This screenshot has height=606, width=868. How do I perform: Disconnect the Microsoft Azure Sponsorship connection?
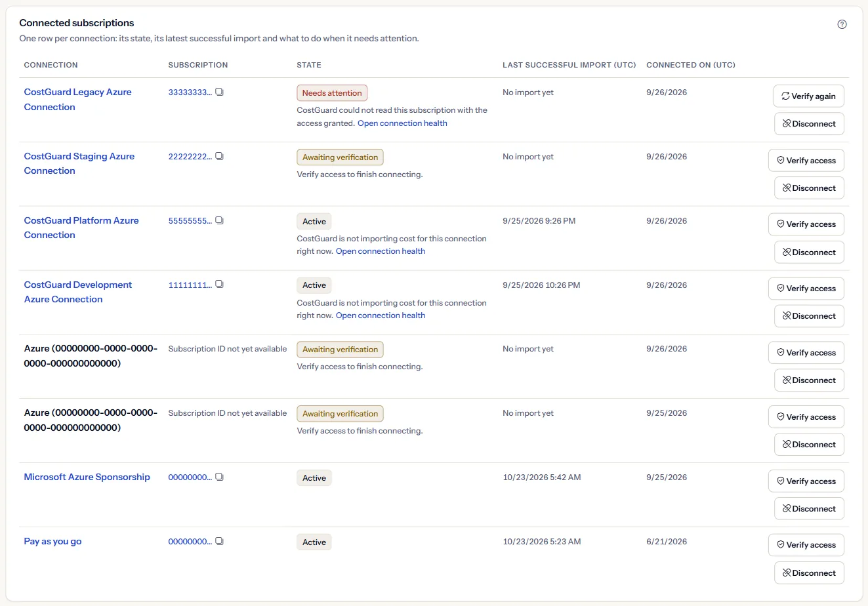coord(809,509)
